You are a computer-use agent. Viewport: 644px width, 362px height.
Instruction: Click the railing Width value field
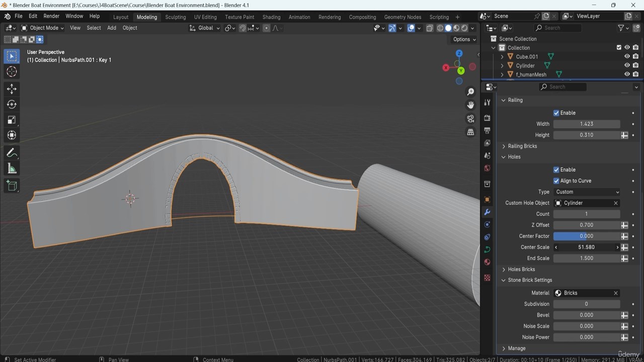[587, 124]
